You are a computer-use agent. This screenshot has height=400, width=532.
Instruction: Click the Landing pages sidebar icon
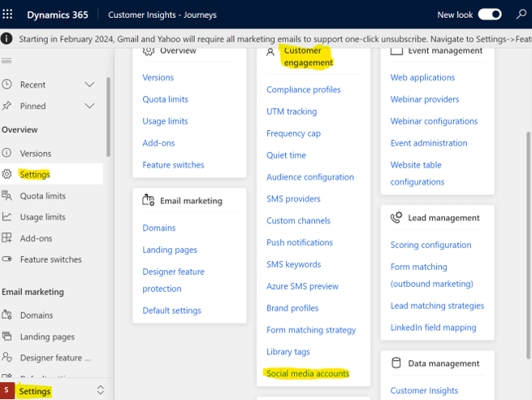(6, 336)
